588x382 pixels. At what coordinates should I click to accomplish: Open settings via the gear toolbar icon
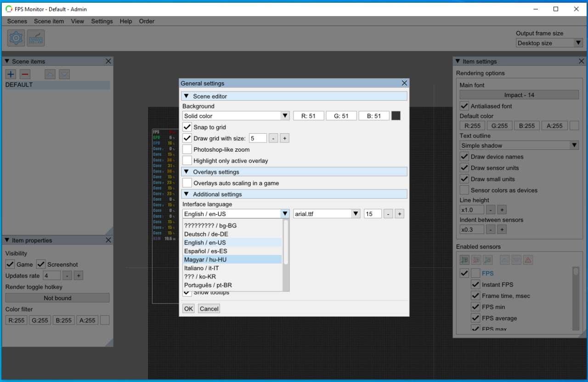(16, 38)
